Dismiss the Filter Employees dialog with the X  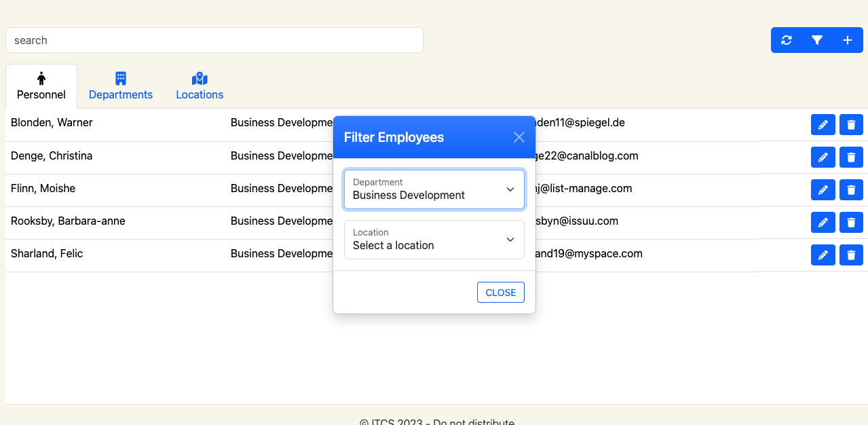click(x=518, y=136)
